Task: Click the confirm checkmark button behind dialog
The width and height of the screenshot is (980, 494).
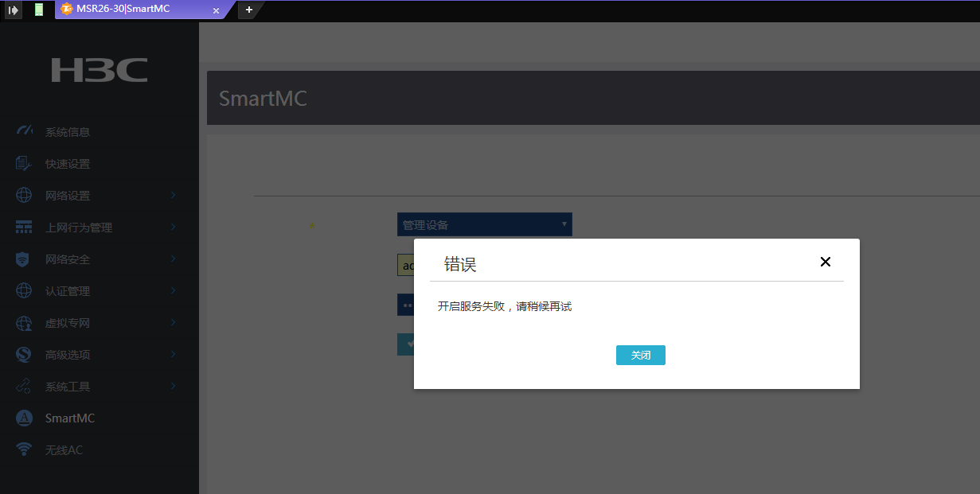Action: pyautogui.click(x=405, y=344)
